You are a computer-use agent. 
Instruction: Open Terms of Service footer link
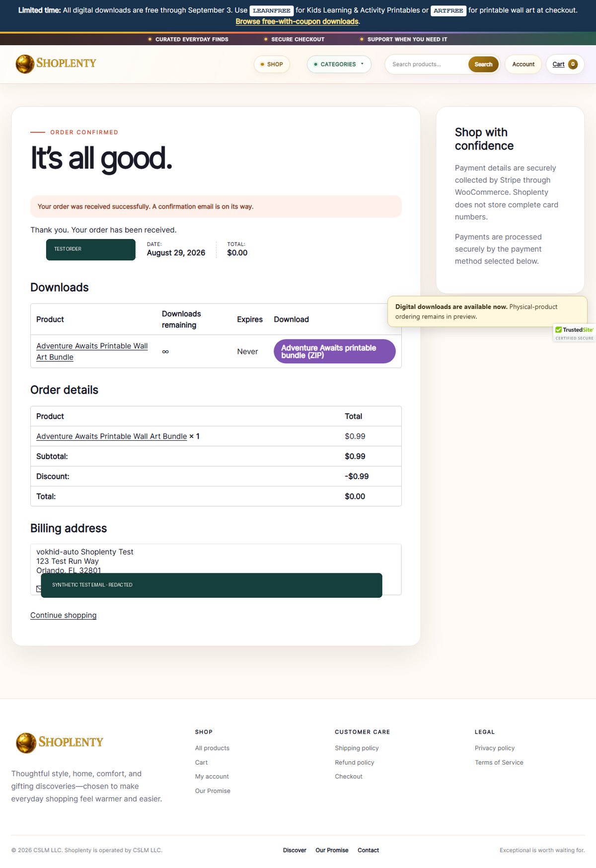[x=499, y=763]
